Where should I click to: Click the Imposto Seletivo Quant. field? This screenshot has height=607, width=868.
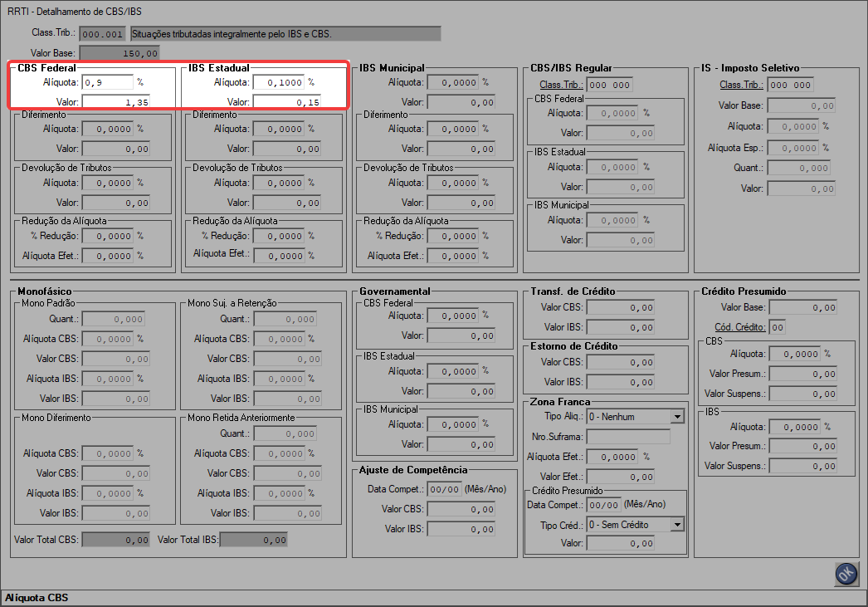click(x=799, y=168)
